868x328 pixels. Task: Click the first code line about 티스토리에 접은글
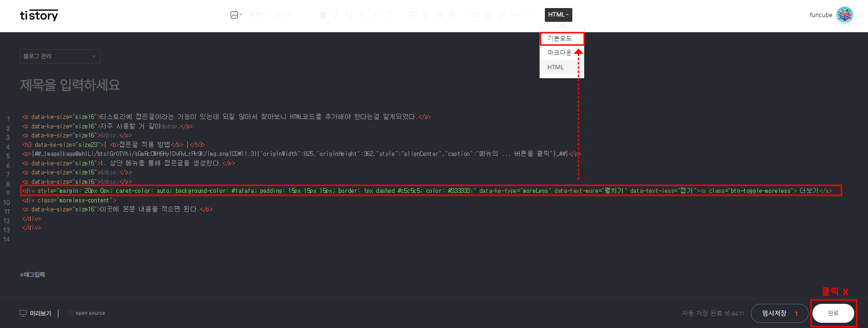point(226,117)
